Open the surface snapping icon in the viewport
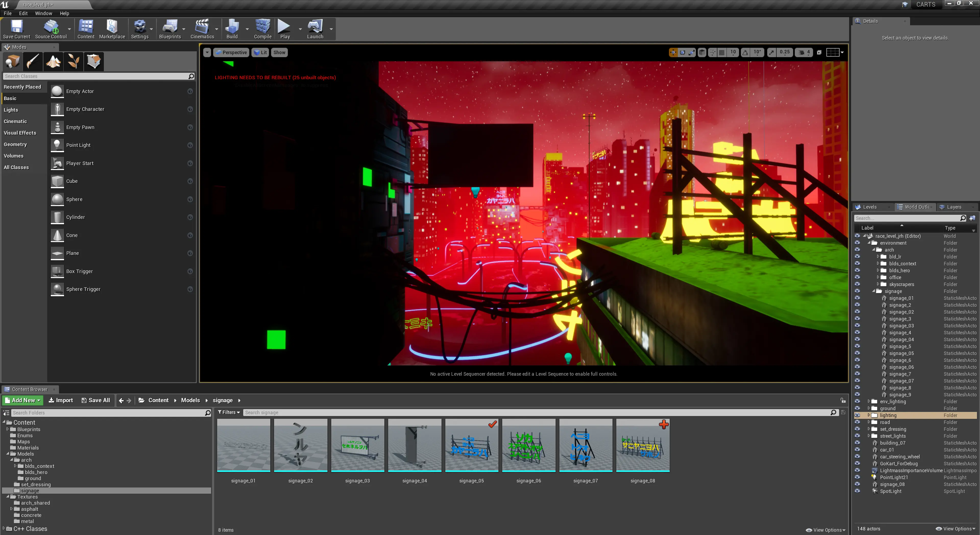Image resolution: width=980 pixels, height=535 pixels. (x=712, y=53)
